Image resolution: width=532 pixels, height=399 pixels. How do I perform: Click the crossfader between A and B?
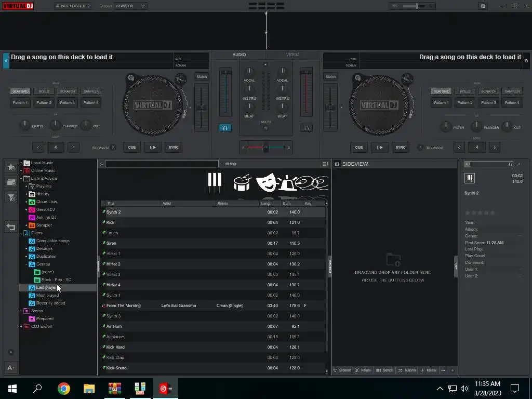[265, 147]
